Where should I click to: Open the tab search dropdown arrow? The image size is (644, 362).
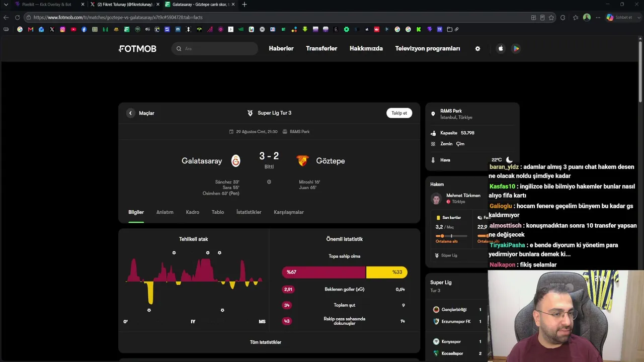[6, 5]
